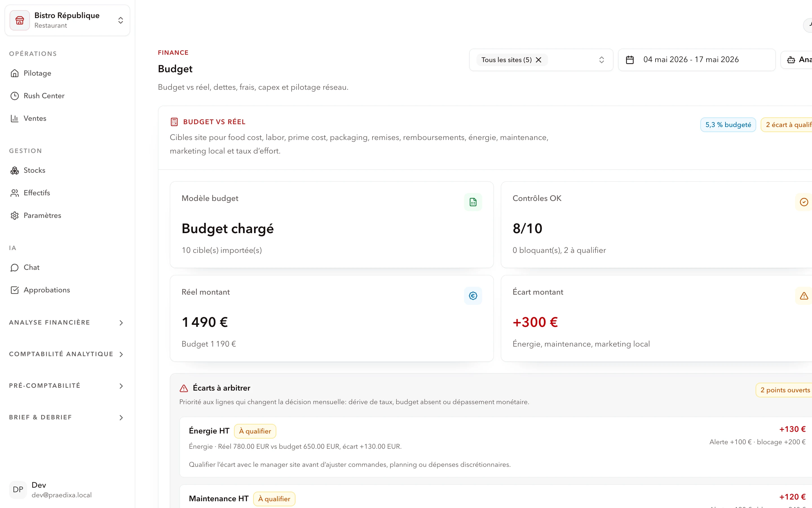Click À qualifier tag on Maintenance HT

click(274, 499)
